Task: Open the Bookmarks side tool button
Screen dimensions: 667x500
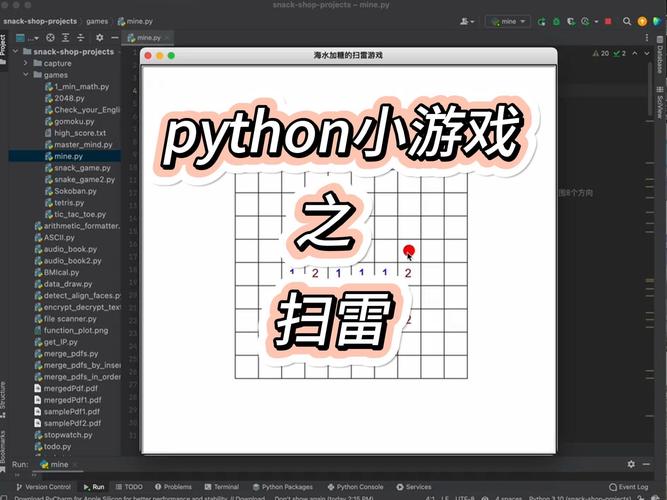Action: [3, 449]
